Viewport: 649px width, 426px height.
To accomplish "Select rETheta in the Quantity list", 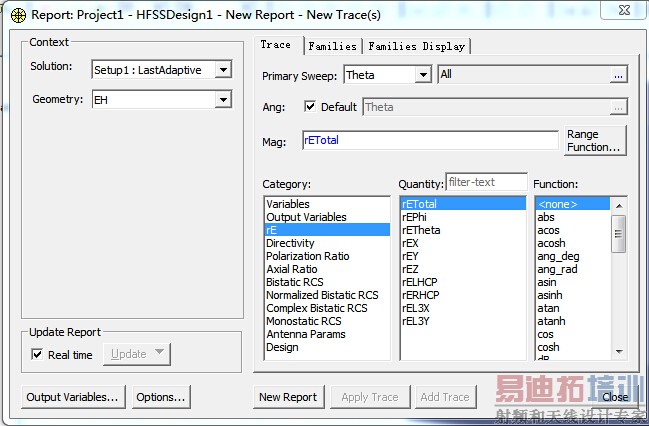I will [x=463, y=230].
